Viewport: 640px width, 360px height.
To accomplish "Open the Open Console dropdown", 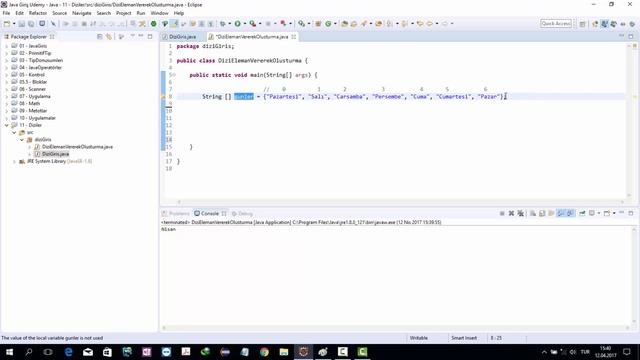I will point(614,213).
